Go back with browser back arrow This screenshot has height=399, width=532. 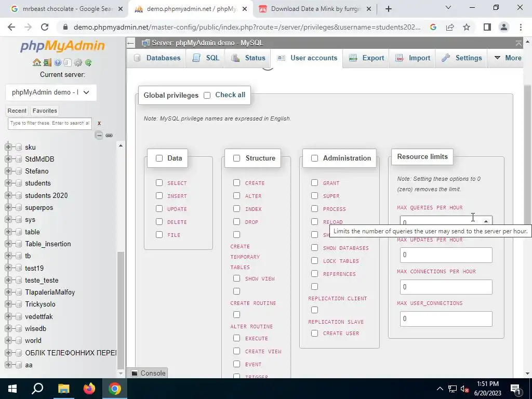(11, 27)
